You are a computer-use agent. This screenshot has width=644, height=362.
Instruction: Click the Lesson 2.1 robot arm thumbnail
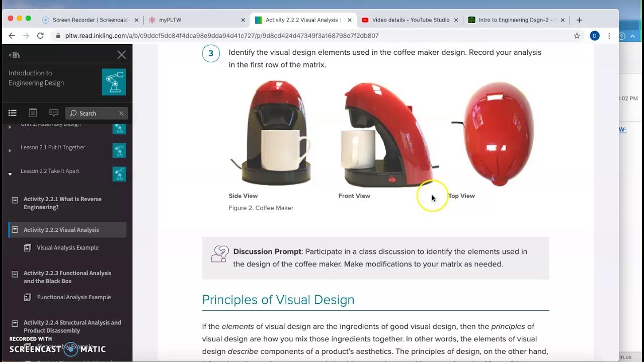coord(119,150)
